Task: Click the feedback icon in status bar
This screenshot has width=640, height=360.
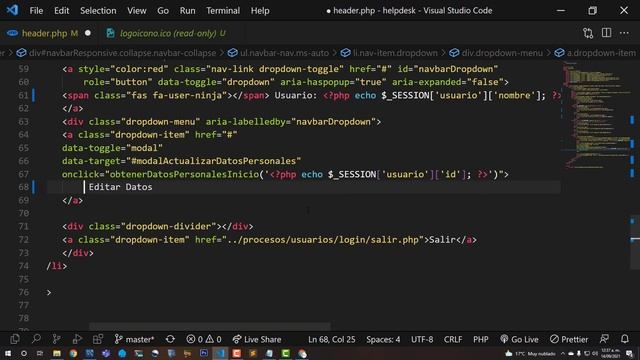Action: click(x=604, y=339)
